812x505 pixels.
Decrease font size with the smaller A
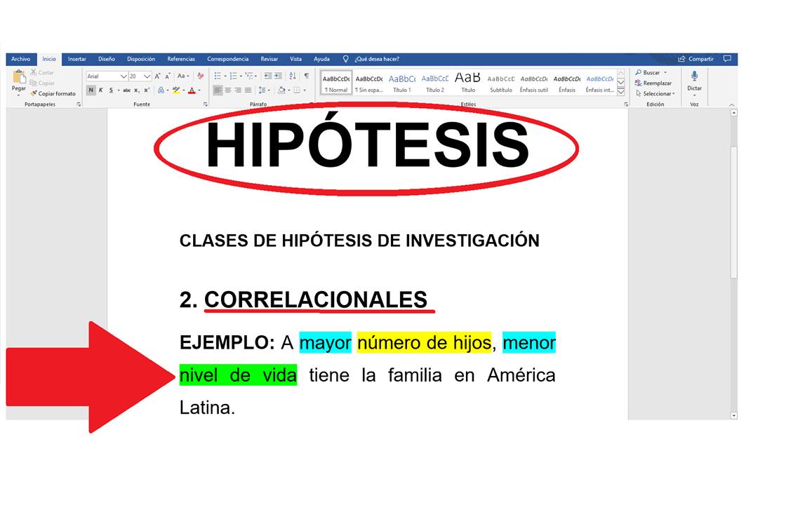pyautogui.click(x=167, y=76)
